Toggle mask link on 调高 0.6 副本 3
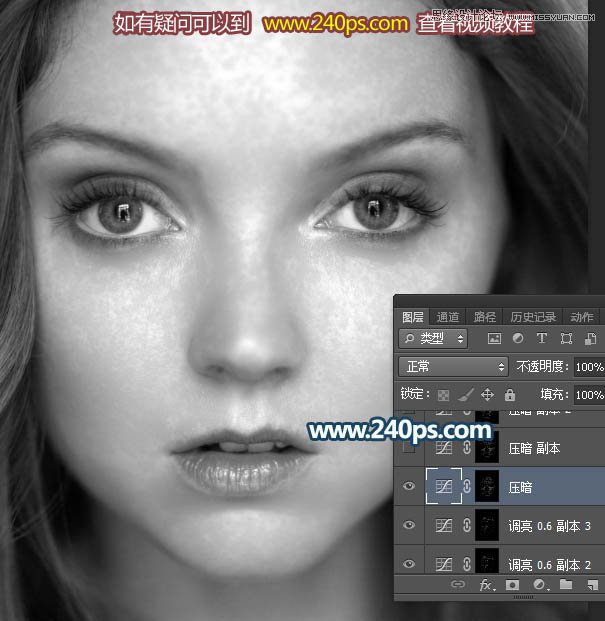 (x=467, y=526)
